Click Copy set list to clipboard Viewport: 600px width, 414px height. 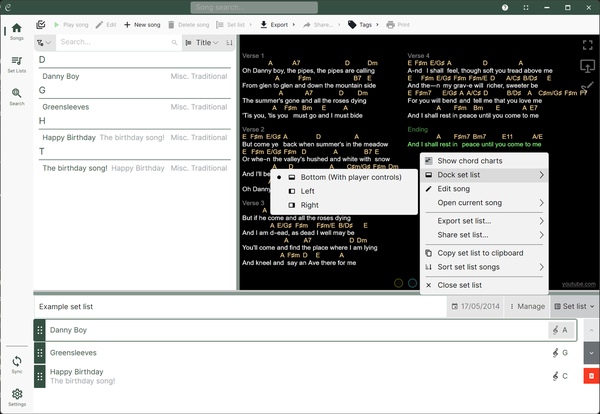point(484,253)
